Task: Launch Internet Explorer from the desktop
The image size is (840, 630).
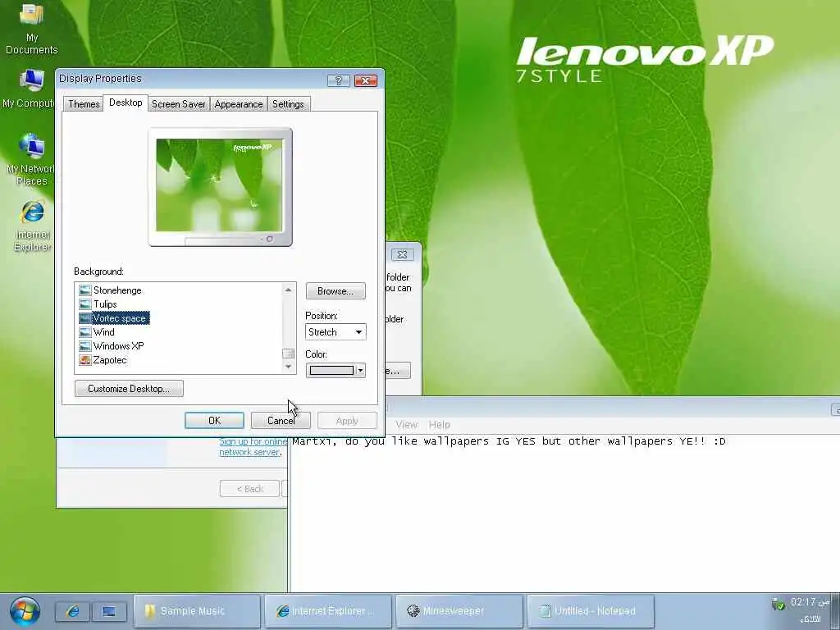Action: tap(32, 225)
